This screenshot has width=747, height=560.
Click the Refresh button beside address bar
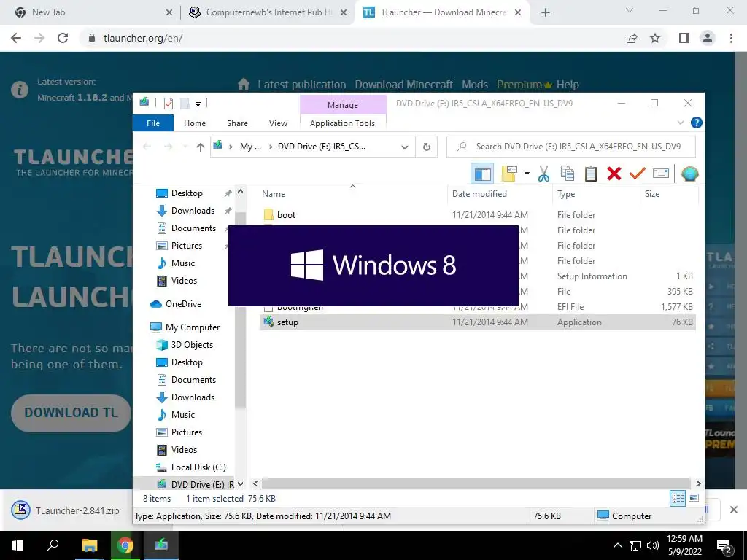[x=427, y=147]
